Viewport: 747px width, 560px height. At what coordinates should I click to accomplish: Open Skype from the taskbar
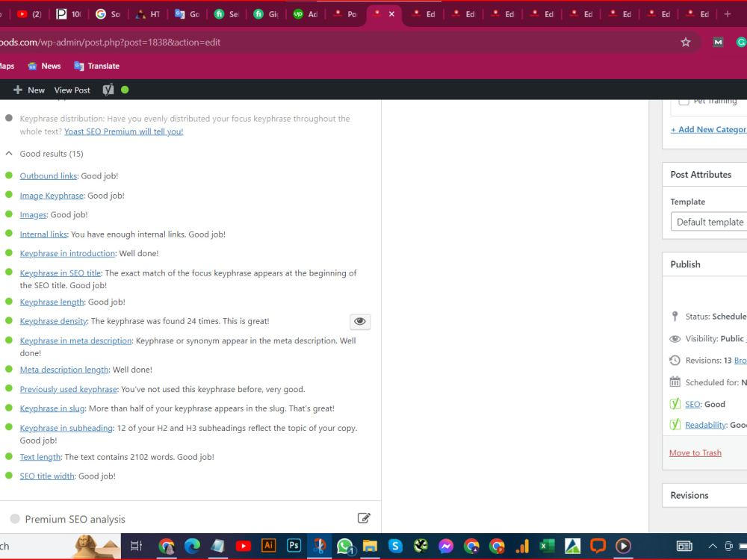click(x=395, y=546)
